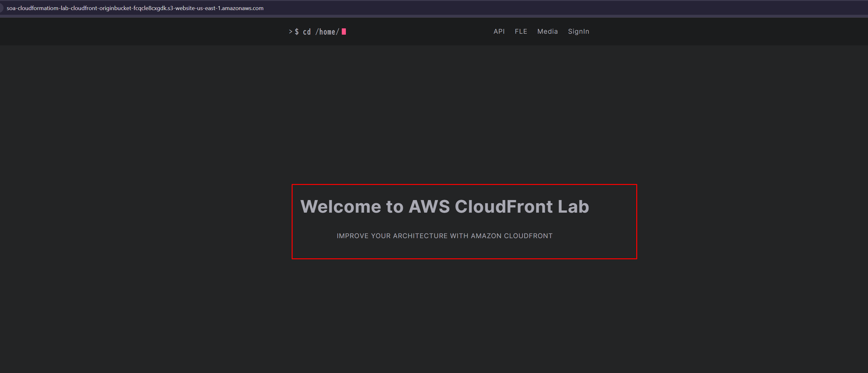Click 'soa-cloudformatiom-lab' start of the URL

pyautogui.click(x=37, y=8)
